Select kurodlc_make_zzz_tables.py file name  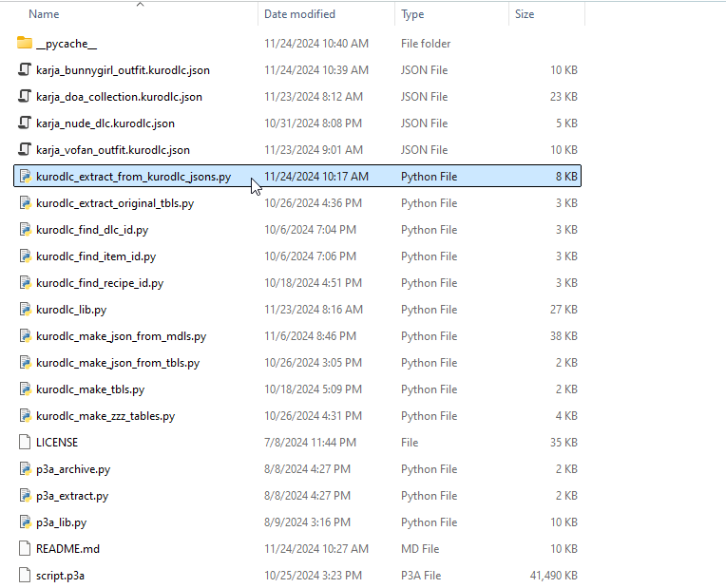(105, 416)
